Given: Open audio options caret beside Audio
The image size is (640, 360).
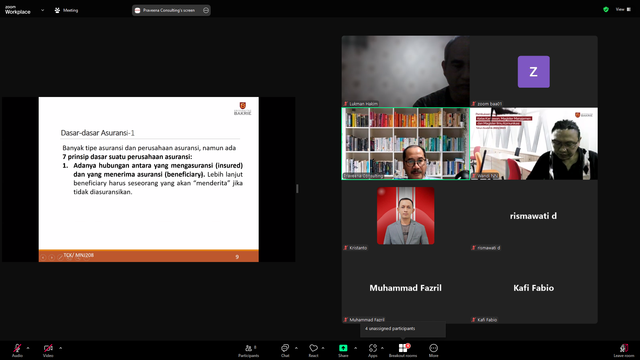Looking at the screenshot, I should (28, 348).
